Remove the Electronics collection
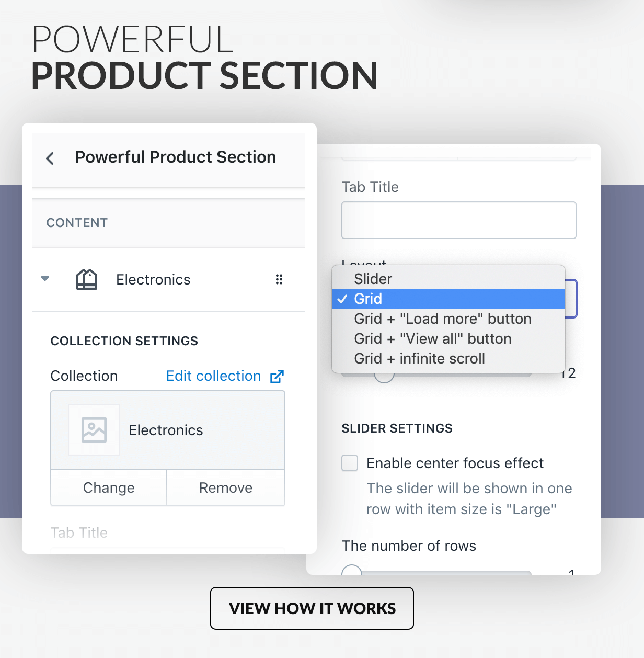644x658 pixels. (226, 487)
